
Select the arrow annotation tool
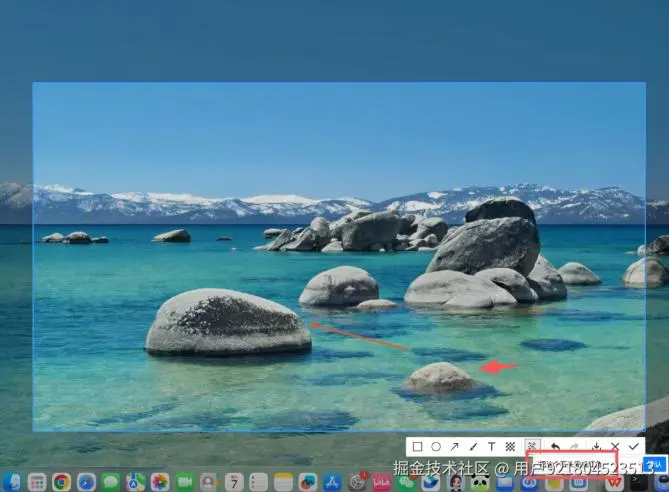[x=454, y=447]
